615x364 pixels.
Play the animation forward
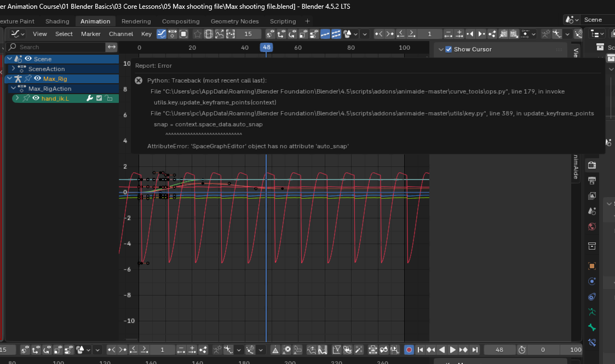(452, 350)
